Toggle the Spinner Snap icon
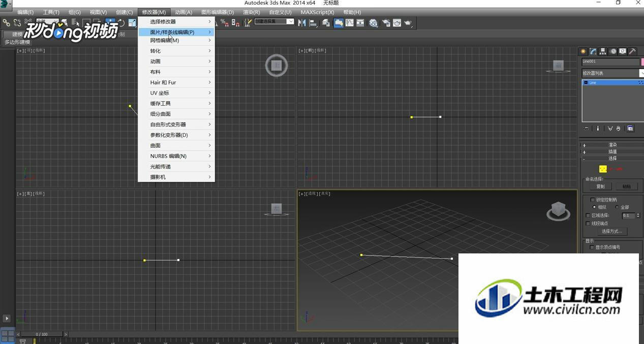Image resolution: width=644 pixels, height=344 pixels. click(x=236, y=22)
